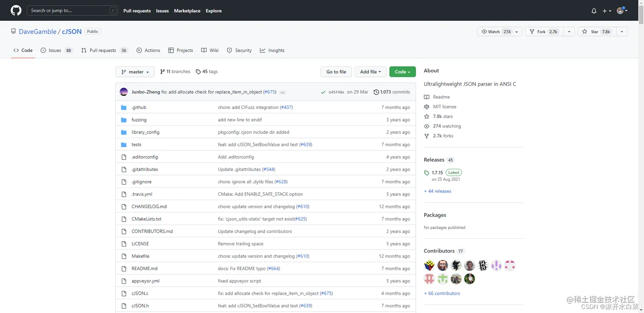This screenshot has height=313, width=644.
Task: Open release 1.7.15 tag
Action: [437, 173]
